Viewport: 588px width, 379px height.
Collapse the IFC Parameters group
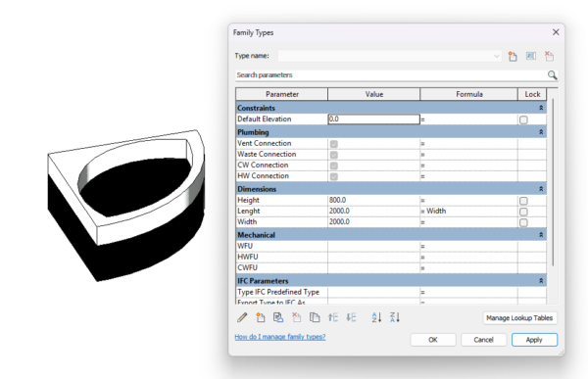click(541, 281)
